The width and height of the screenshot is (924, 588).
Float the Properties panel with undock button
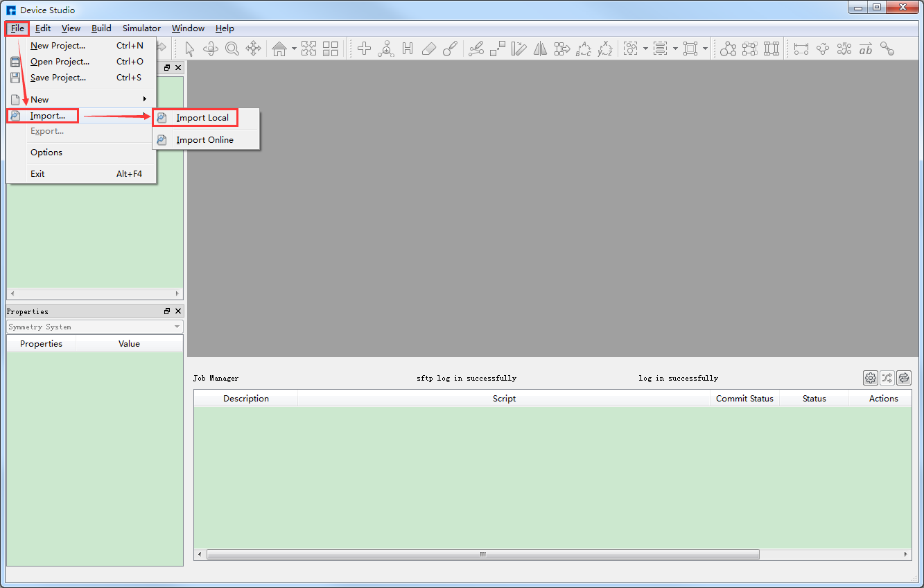pyautogui.click(x=167, y=311)
